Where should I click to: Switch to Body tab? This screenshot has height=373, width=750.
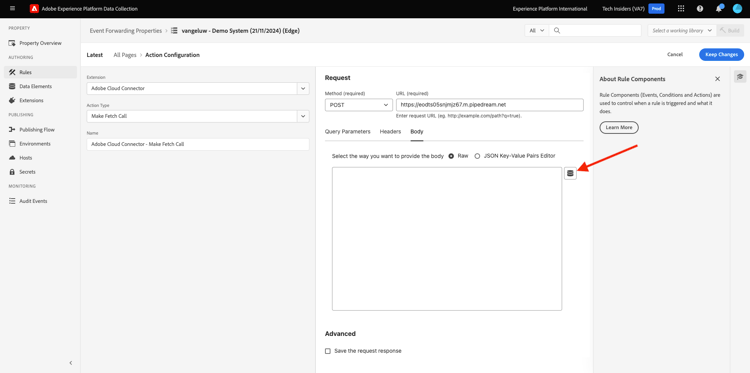(417, 132)
